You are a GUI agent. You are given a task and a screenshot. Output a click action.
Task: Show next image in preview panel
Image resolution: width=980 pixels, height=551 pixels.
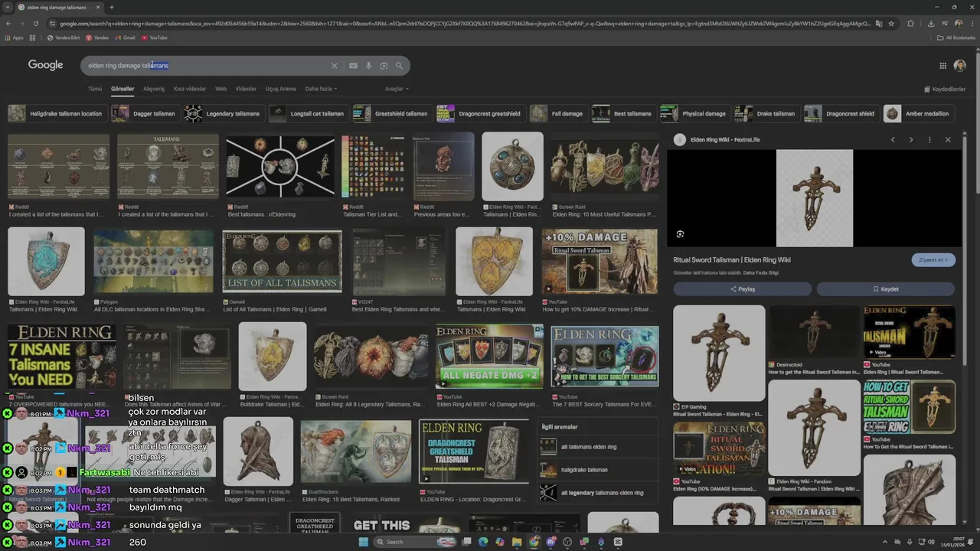click(911, 140)
